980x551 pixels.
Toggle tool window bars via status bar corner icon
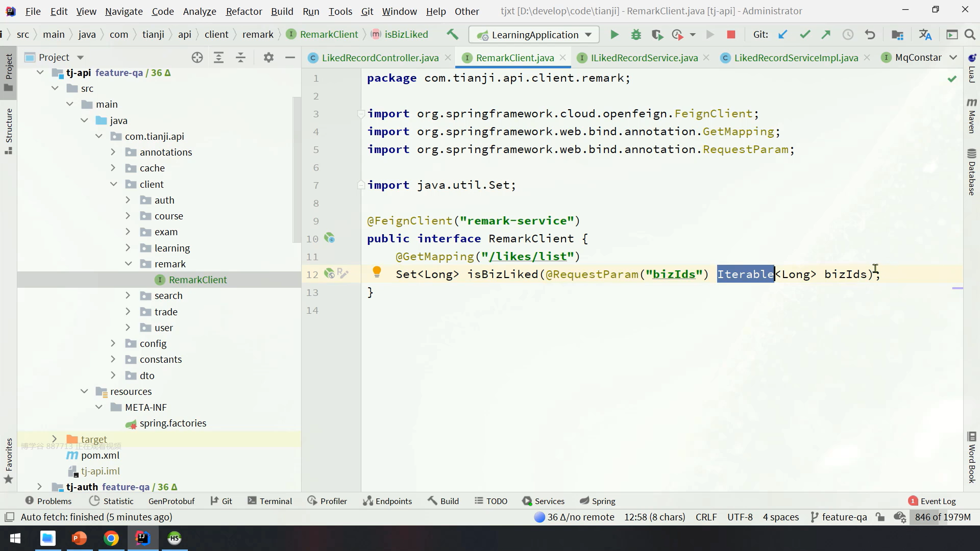[x=9, y=517]
